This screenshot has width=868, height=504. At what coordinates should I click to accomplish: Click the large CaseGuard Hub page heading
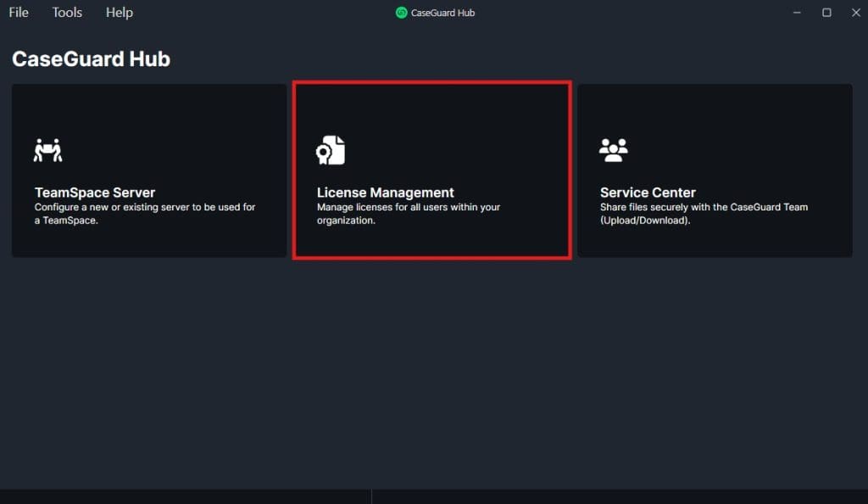(x=91, y=59)
